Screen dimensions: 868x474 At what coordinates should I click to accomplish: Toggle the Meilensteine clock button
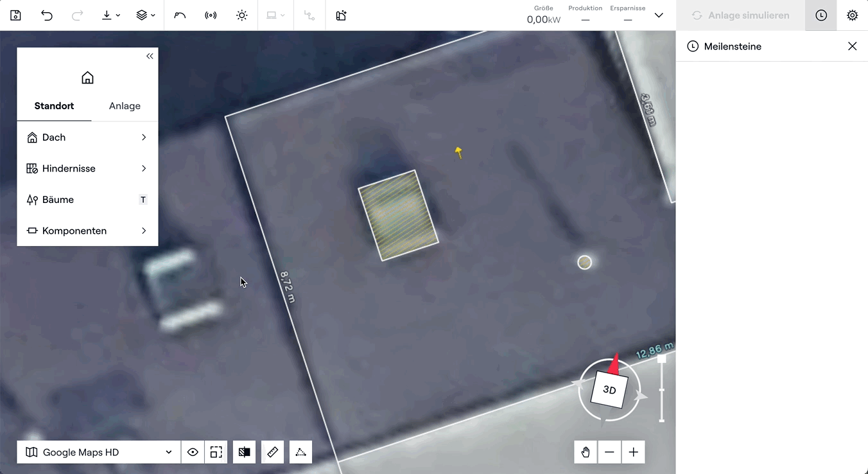click(x=820, y=15)
